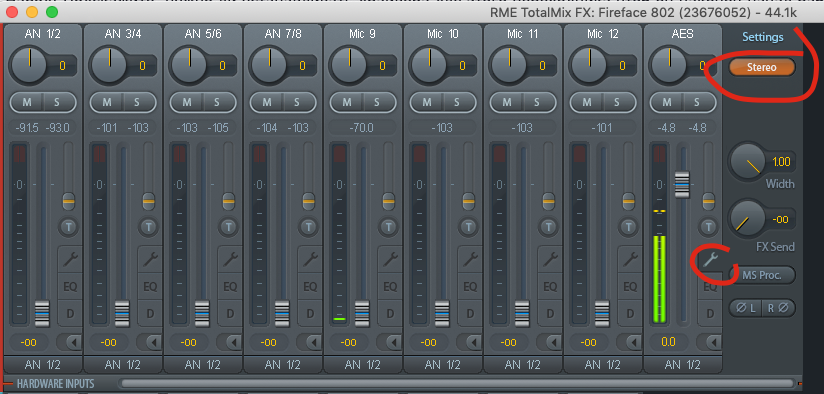Viewport: 824px width, 394px height.
Task: Click the Mic 10 pan knob
Action: [428, 65]
